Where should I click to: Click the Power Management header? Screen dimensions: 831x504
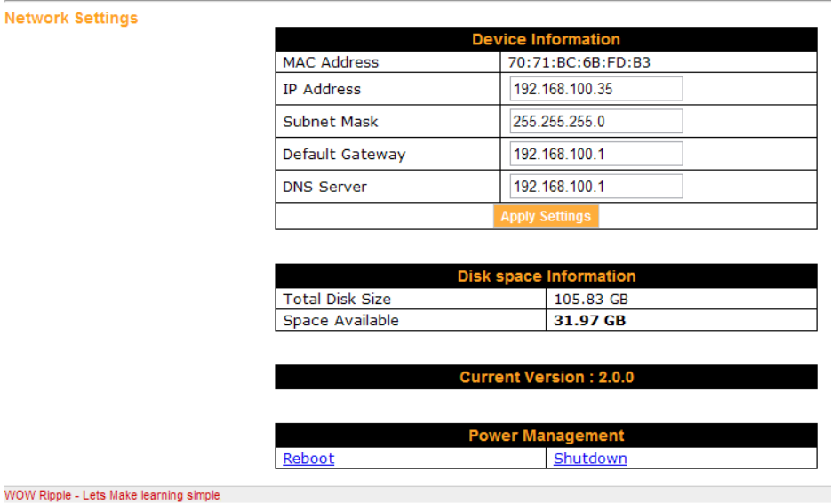(546, 436)
